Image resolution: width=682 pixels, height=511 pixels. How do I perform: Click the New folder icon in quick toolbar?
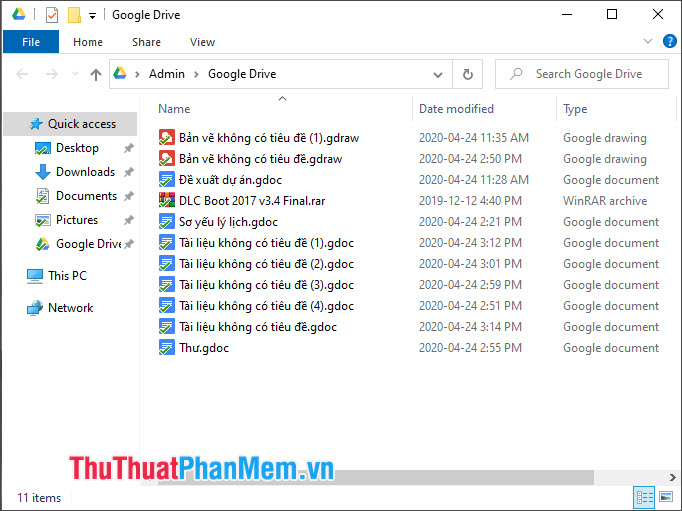tap(74, 15)
